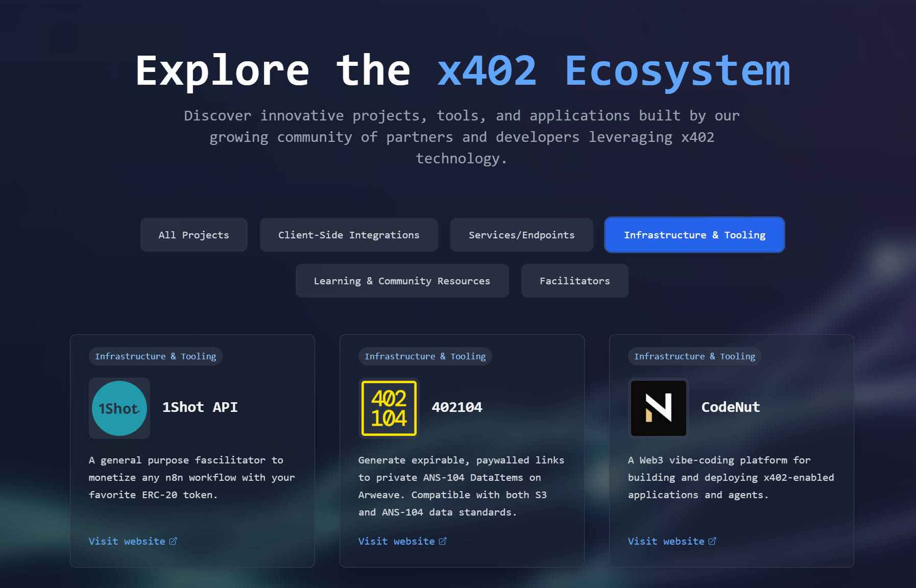The height and width of the screenshot is (588, 916).
Task: Click the 402104 card title
Action: (x=457, y=407)
